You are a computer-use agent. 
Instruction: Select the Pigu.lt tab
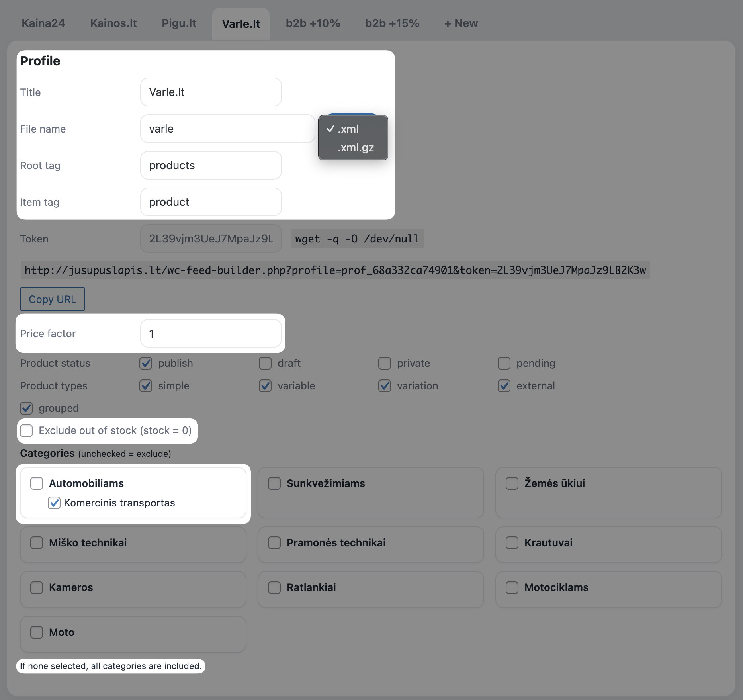pos(179,23)
